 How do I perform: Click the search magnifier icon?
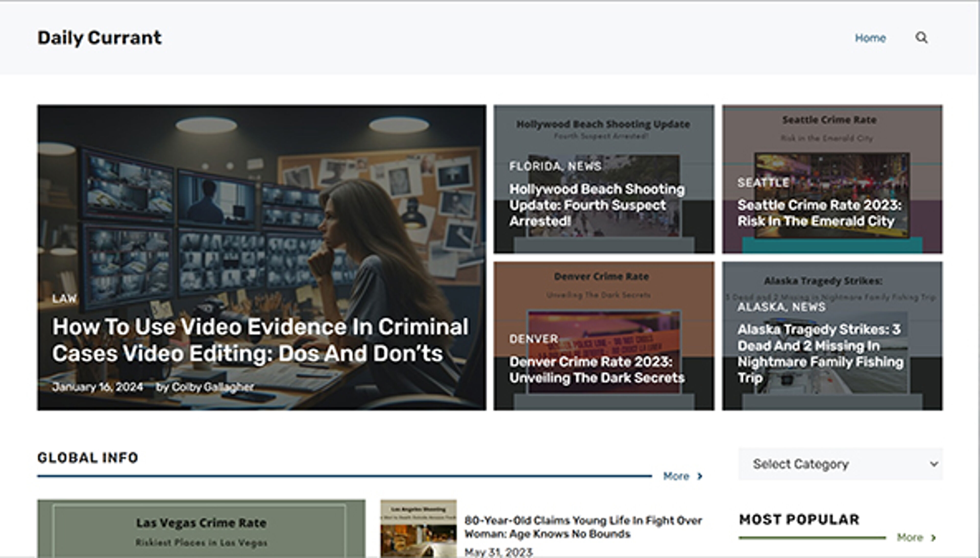[x=921, y=38]
